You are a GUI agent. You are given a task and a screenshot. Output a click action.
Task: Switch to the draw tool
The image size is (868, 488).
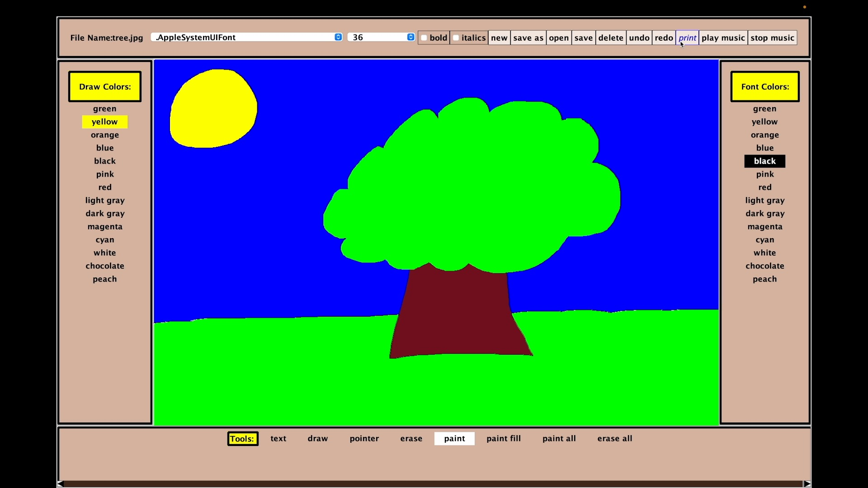[x=317, y=438]
